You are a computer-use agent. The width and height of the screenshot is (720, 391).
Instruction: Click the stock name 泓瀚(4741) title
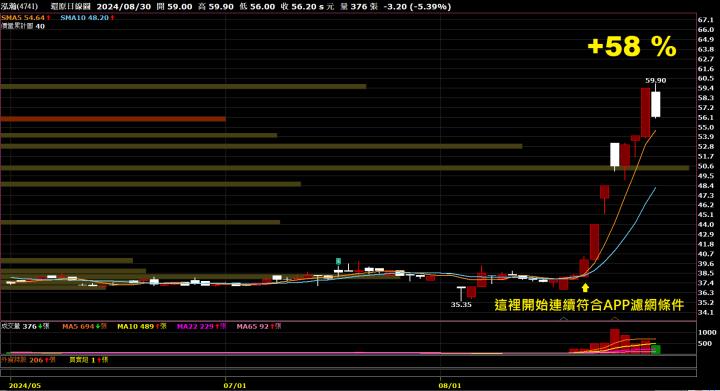(19, 6)
